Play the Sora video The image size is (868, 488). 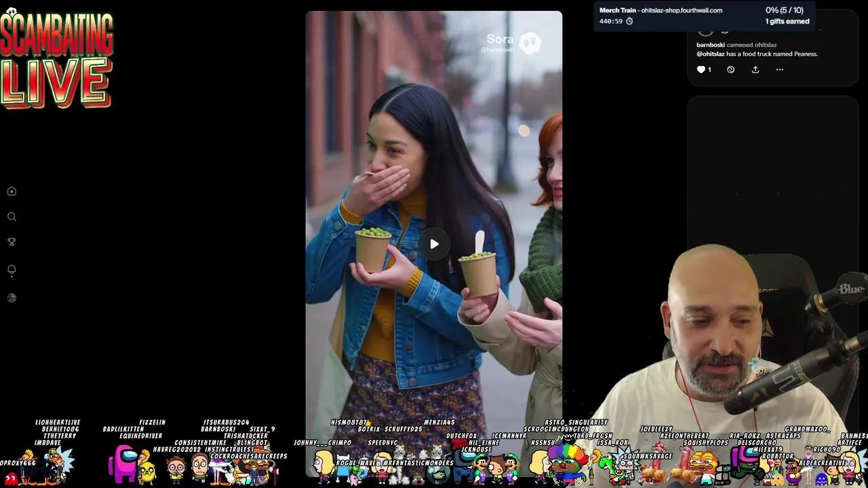click(x=434, y=244)
